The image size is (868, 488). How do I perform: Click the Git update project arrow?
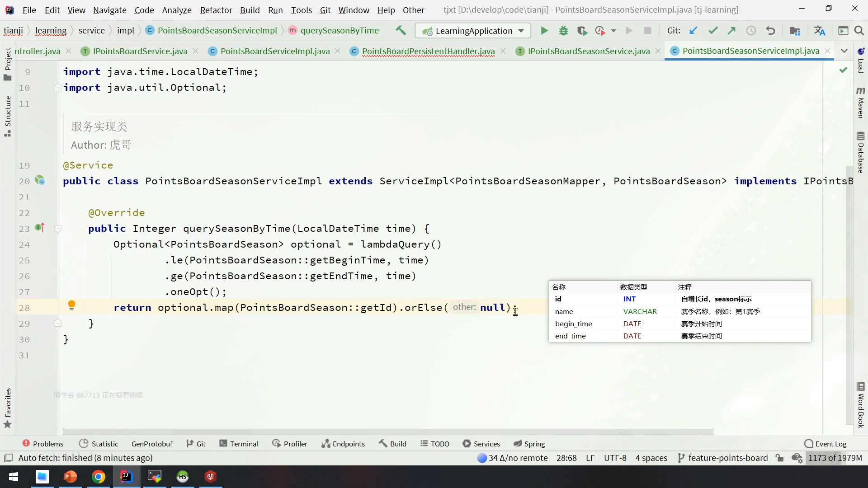pos(693,31)
